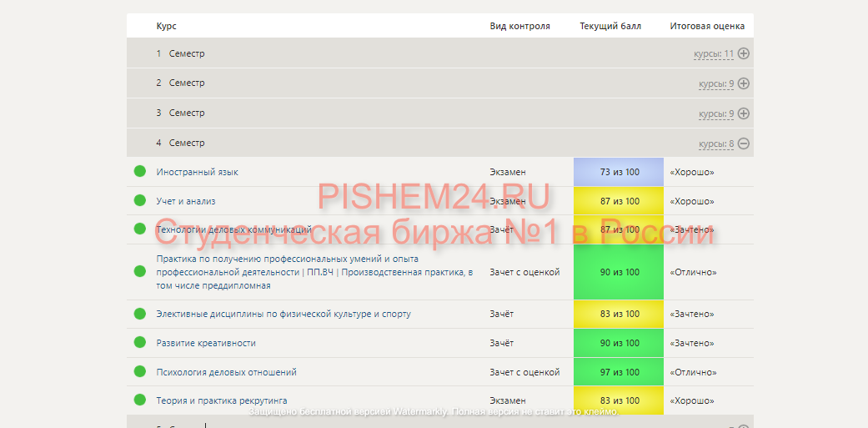The image size is (868, 428).
Task: Expand semester 3 with the plus icon
Action: coord(744,113)
